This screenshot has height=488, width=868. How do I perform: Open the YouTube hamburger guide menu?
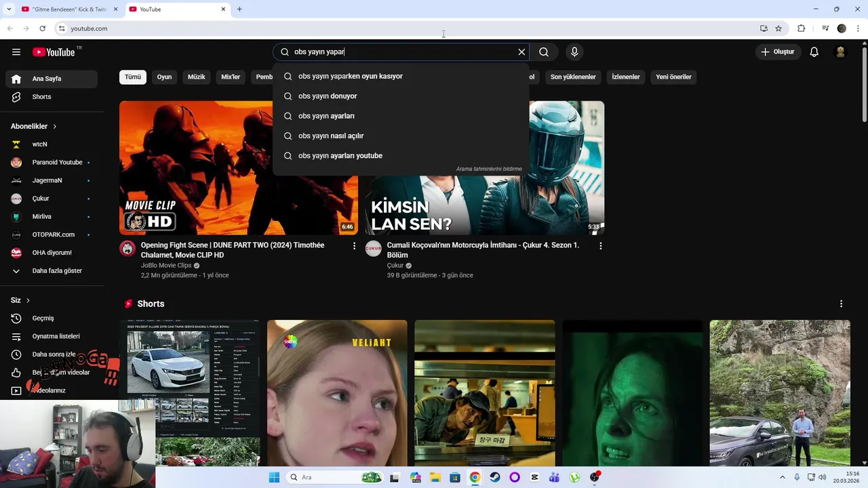coord(16,52)
